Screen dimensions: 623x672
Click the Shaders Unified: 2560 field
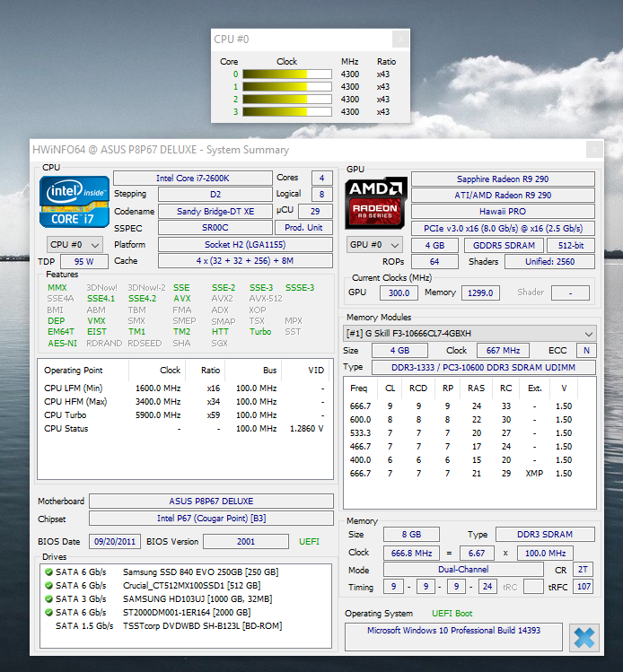tap(549, 261)
